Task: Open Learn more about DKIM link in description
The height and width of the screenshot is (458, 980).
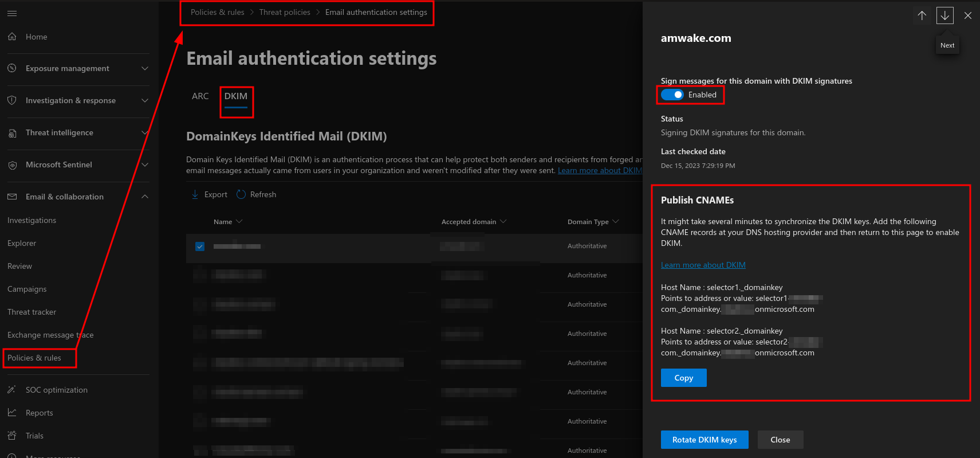Action: tap(600, 170)
